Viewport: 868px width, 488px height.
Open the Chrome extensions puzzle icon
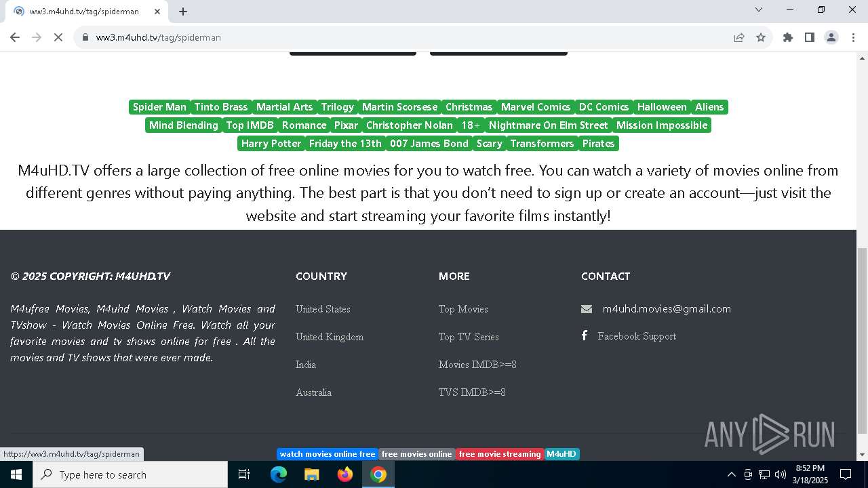[x=788, y=37]
